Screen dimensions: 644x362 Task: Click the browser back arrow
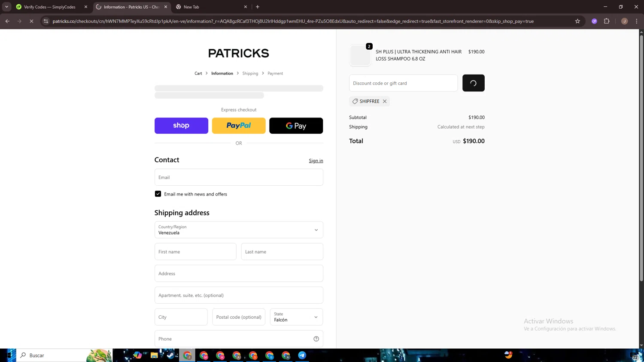point(7,21)
